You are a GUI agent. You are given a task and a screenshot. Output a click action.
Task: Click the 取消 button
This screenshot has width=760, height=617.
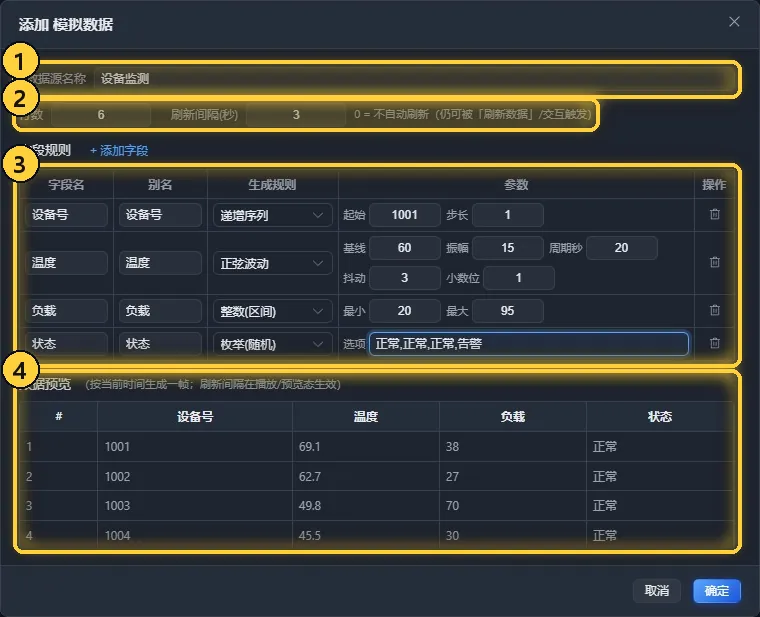point(657,590)
